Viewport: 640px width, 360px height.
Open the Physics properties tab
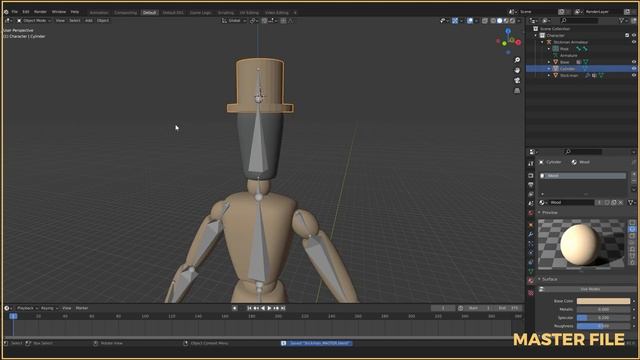point(531,253)
